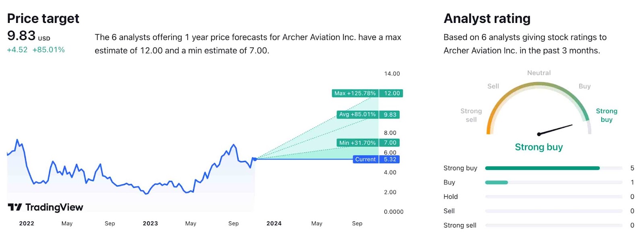Image resolution: width=644 pixels, height=237 pixels.
Task: Click the Buy rating bar
Action: pos(553,183)
